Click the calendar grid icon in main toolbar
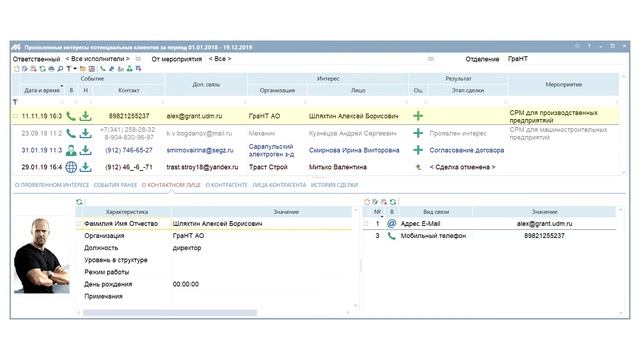640x360 pixels. point(92,69)
